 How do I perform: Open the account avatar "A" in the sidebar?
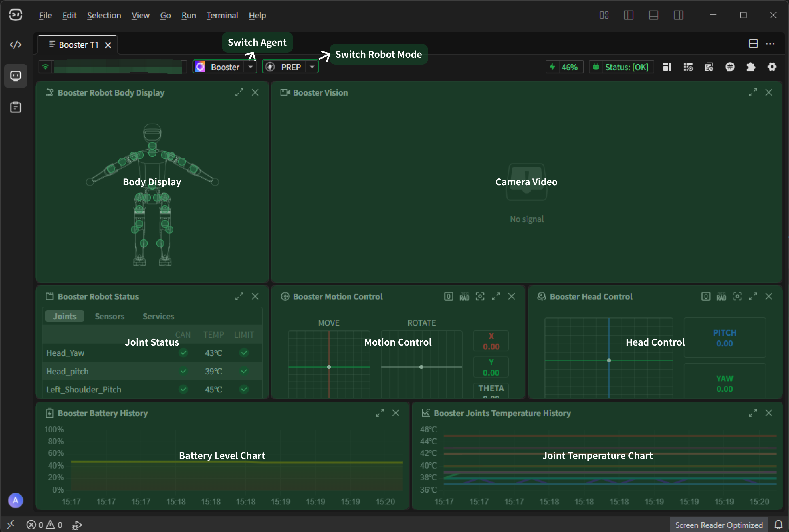pos(16,500)
